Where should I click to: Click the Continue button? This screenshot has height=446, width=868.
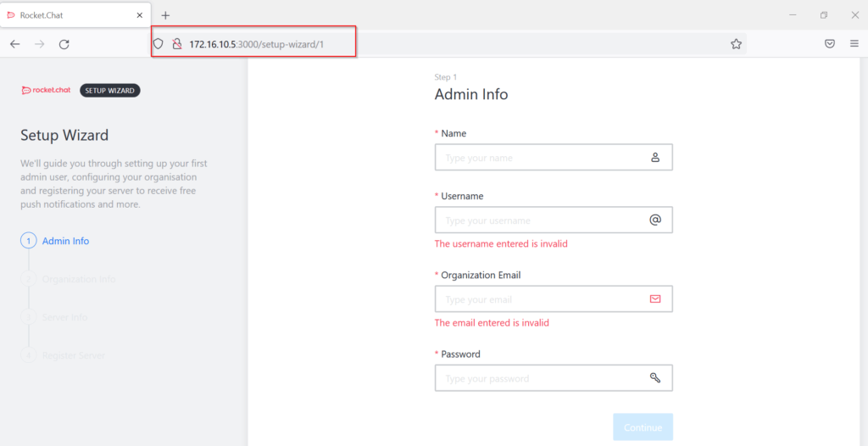[643, 427]
